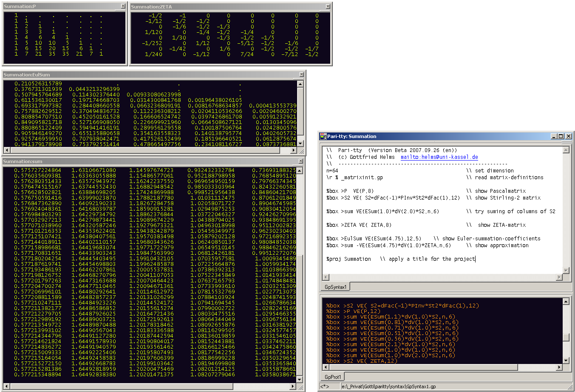Click the scroll-up arrow of the GpSyntax1 pane
Screen dimensions: 575x392
(x=567, y=150)
